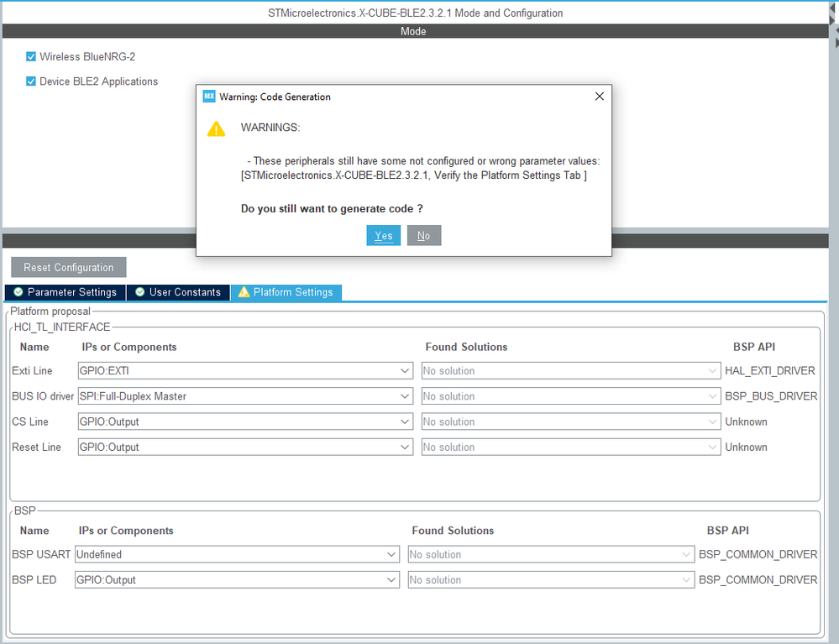The height and width of the screenshot is (644, 839).
Task: Confirm code generation with Yes button
Action: tap(383, 235)
